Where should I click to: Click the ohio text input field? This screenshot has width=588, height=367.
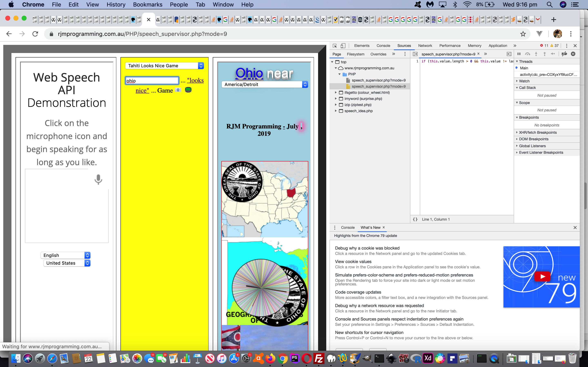click(x=152, y=81)
